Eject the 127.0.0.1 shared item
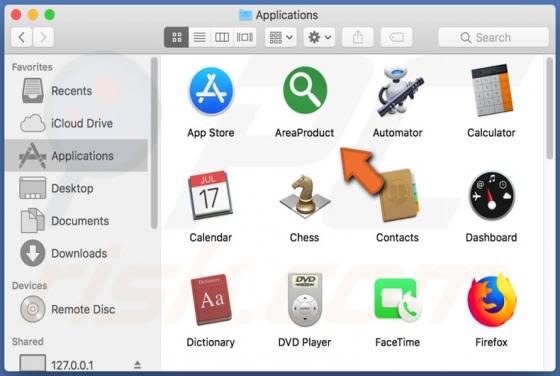Image resolution: width=560 pixels, height=376 pixels. [x=138, y=365]
